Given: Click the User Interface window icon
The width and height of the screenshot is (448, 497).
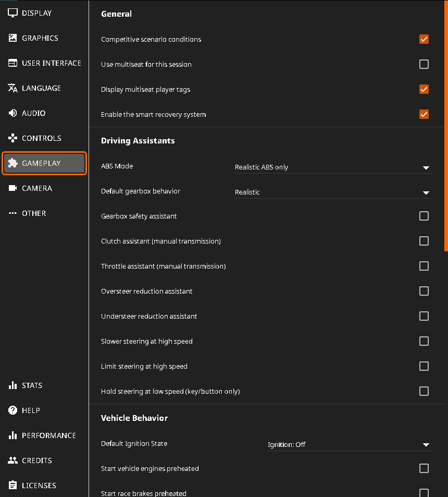Looking at the screenshot, I should click(13, 63).
